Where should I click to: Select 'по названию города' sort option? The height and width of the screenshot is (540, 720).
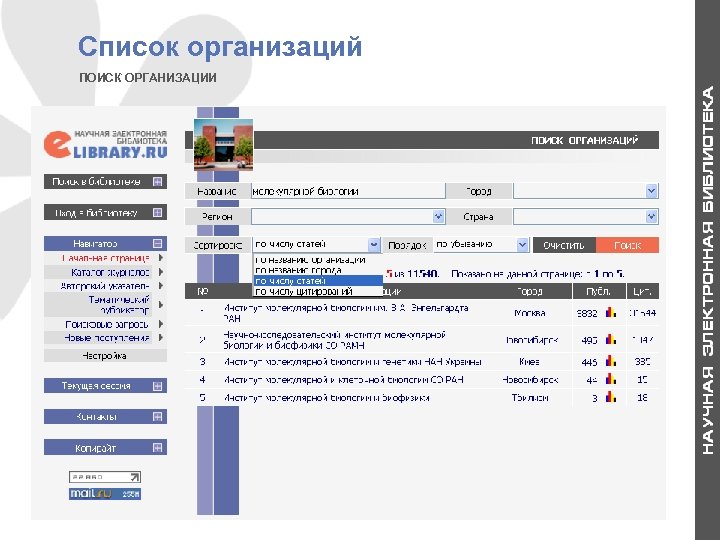click(x=318, y=270)
